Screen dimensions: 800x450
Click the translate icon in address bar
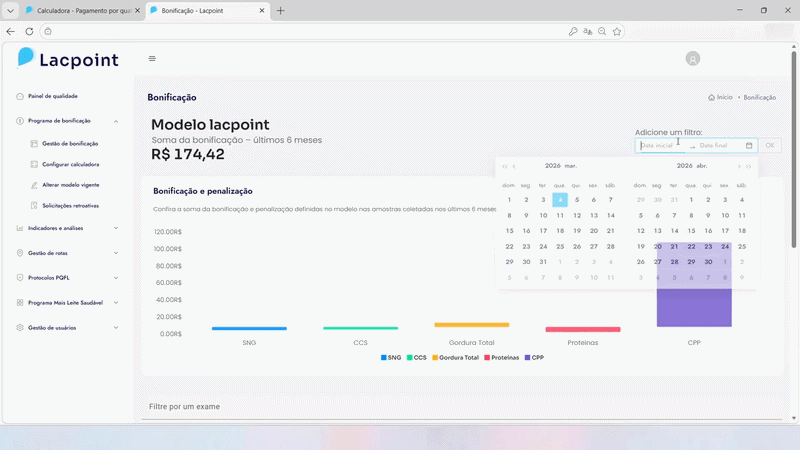(588, 32)
